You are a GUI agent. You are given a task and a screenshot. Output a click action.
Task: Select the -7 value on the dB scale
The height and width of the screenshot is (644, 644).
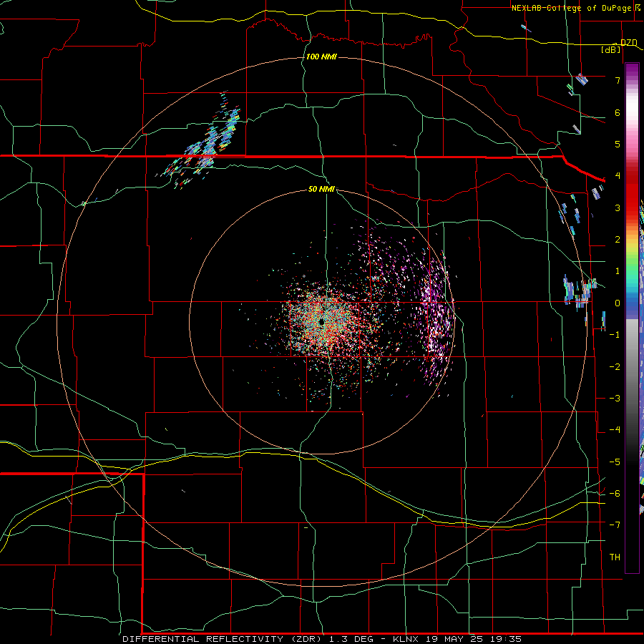click(x=615, y=525)
